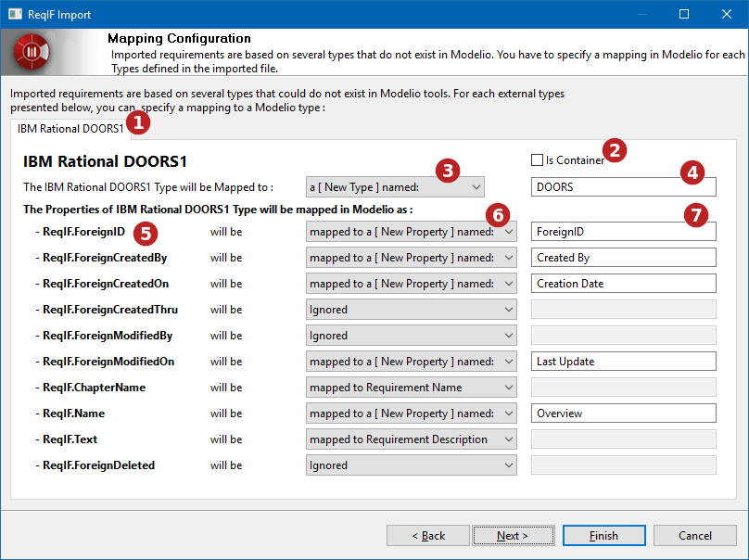The image size is (749, 560).
Task: Click the ReqIF.ForeignID property label
Action: [x=83, y=232]
